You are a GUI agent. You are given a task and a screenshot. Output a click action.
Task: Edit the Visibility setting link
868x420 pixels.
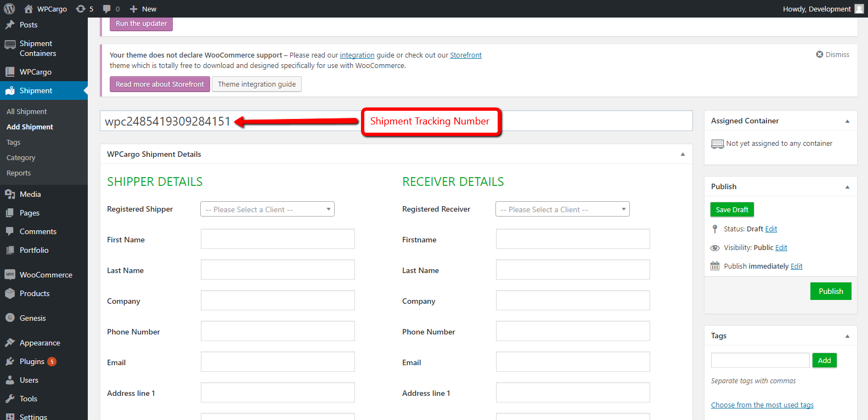(781, 247)
